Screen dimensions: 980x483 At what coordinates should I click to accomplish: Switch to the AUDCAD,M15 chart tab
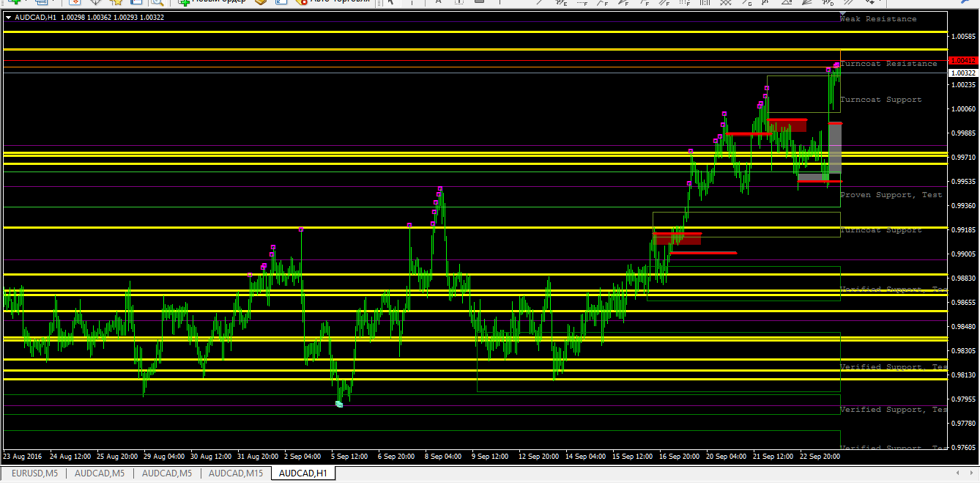[236, 473]
